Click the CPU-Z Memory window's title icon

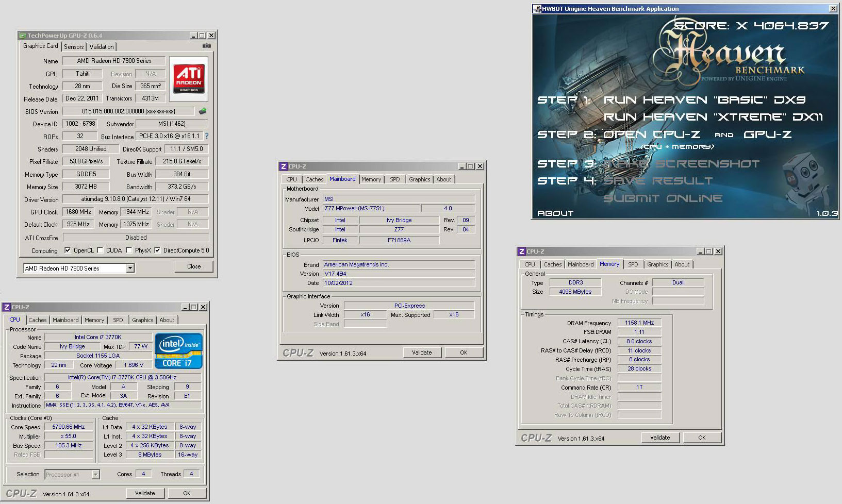[522, 251]
